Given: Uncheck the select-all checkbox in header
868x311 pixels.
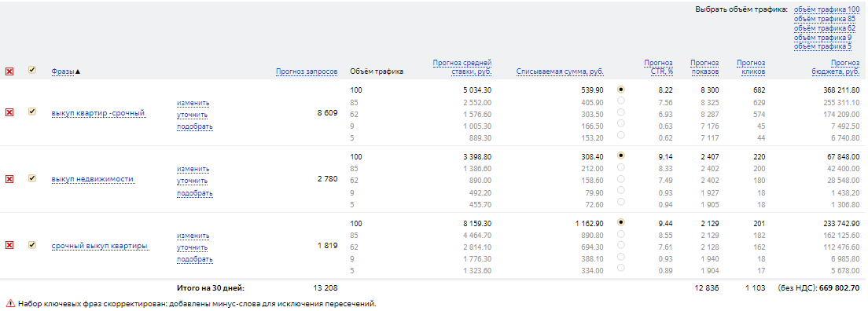Looking at the screenshot, I should click(32, 70).
